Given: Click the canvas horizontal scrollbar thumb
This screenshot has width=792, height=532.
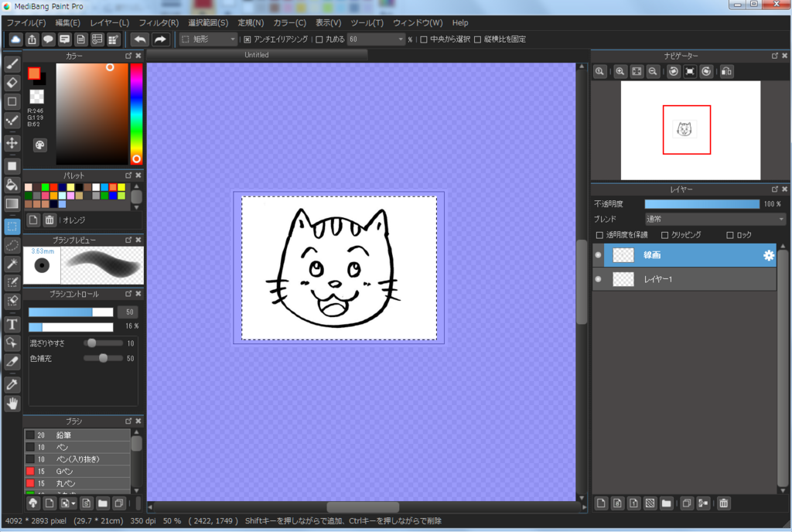Looking at the screenshot, I should (363, 506).
